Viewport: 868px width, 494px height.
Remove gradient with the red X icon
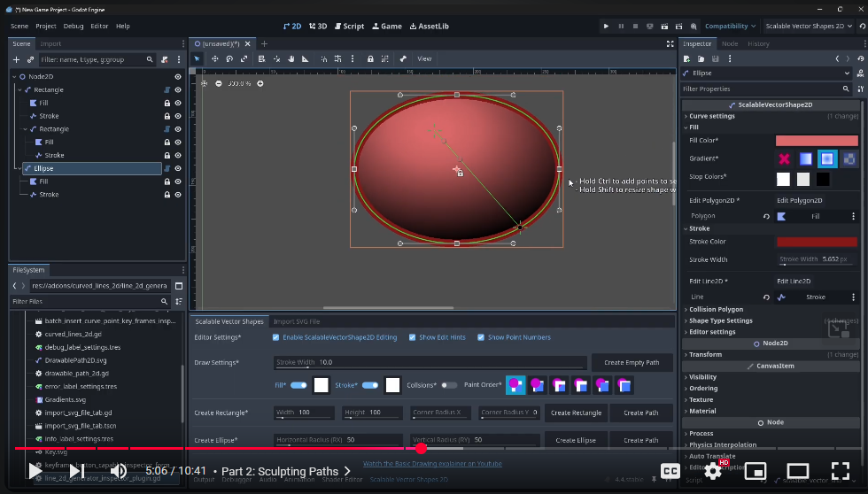[784, 159]
